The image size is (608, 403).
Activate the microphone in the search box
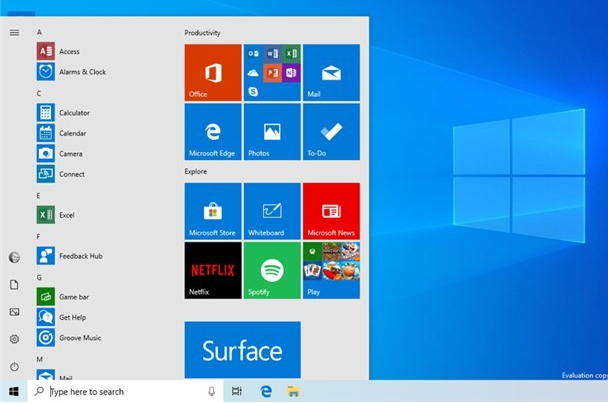tap(211, 391)
